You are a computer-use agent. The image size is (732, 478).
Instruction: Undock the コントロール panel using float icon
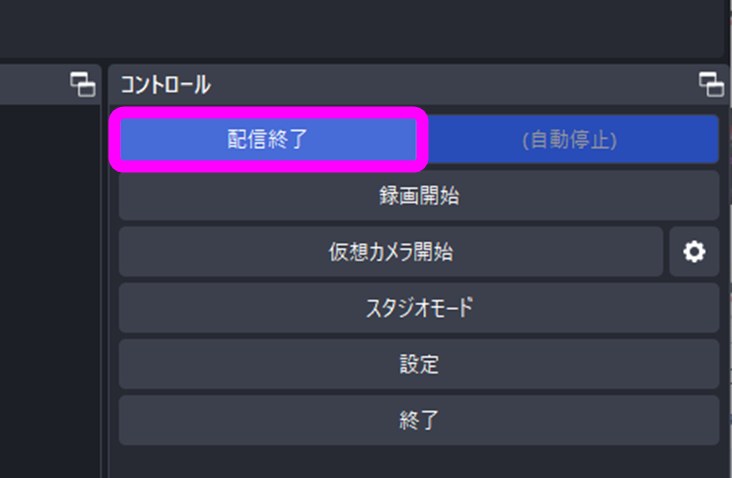711,84
